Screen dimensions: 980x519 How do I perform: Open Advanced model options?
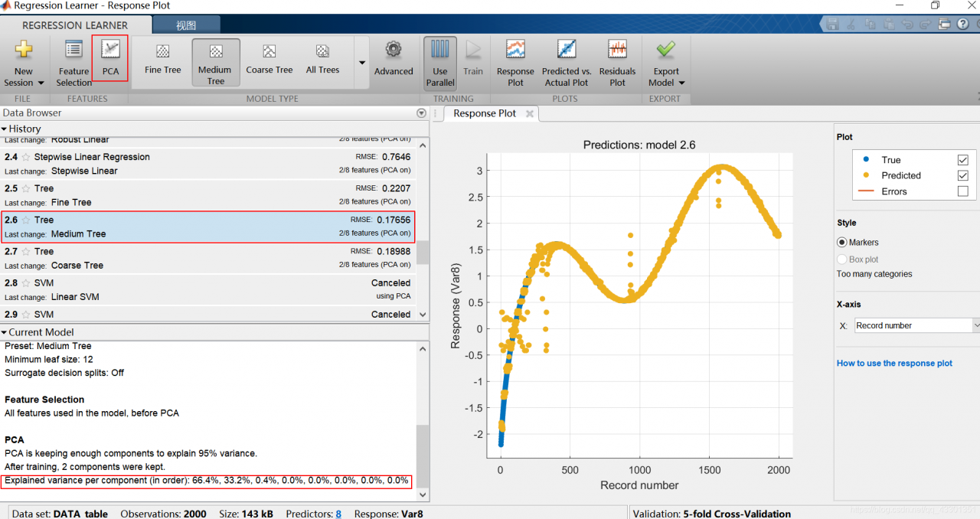pyautogui.click(x=394, y=60)
